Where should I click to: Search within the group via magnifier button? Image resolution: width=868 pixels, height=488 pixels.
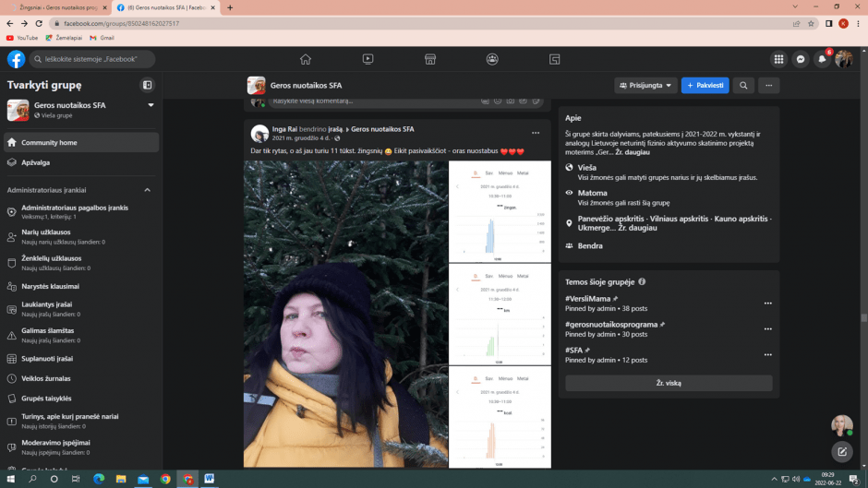743,85
